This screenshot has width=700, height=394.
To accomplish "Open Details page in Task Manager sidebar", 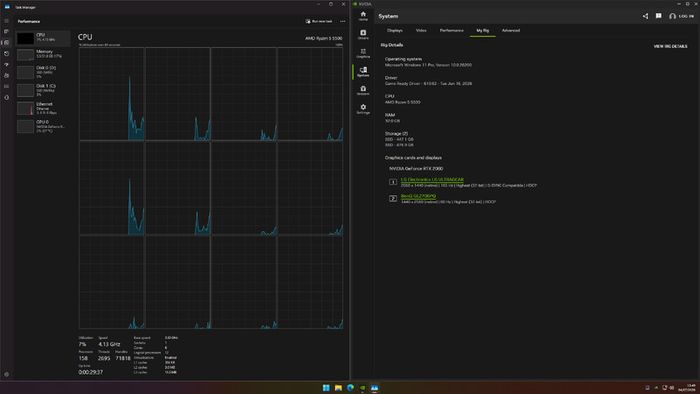I will click(6, 87).
